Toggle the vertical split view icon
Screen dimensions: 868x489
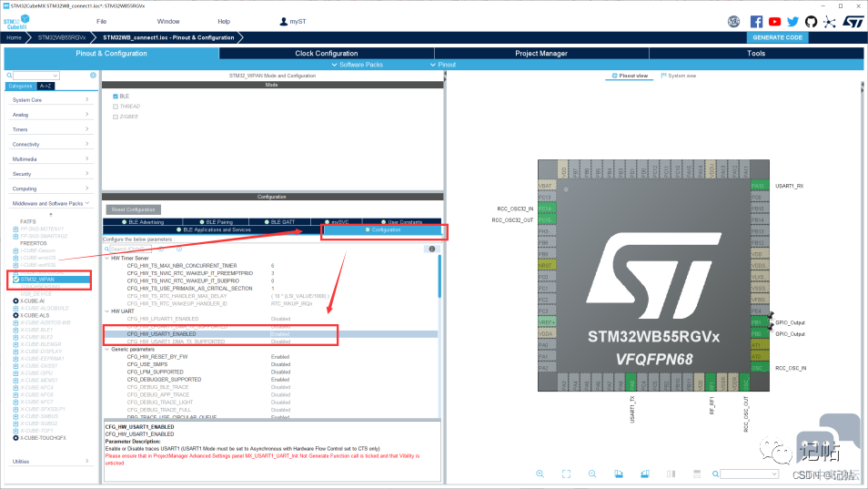coord(671,474)
